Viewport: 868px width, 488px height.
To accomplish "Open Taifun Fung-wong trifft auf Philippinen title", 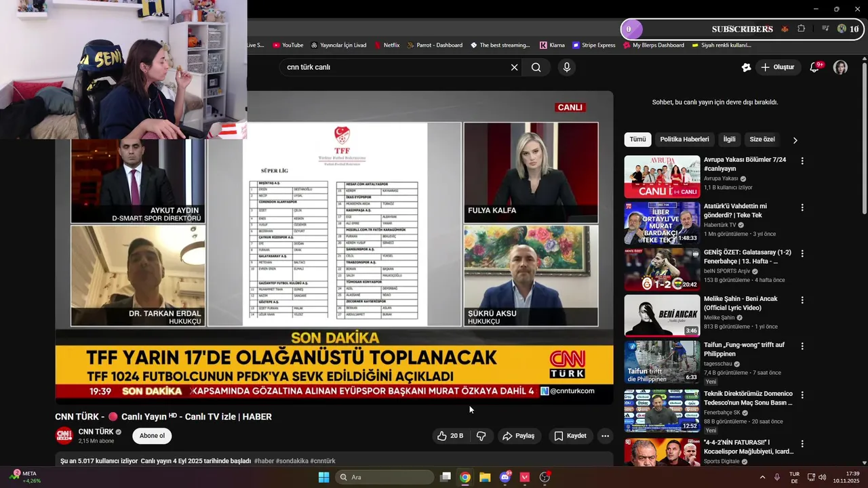I will coord(744,349).
